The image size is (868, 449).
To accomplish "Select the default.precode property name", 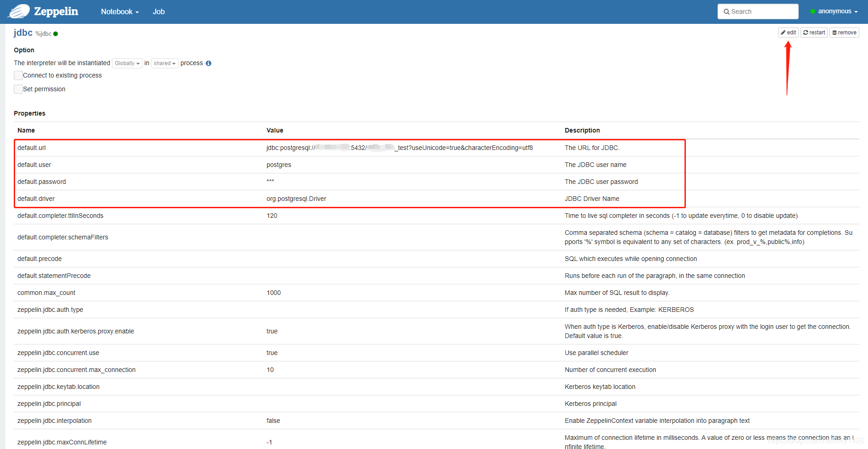I will click(39, 259).
